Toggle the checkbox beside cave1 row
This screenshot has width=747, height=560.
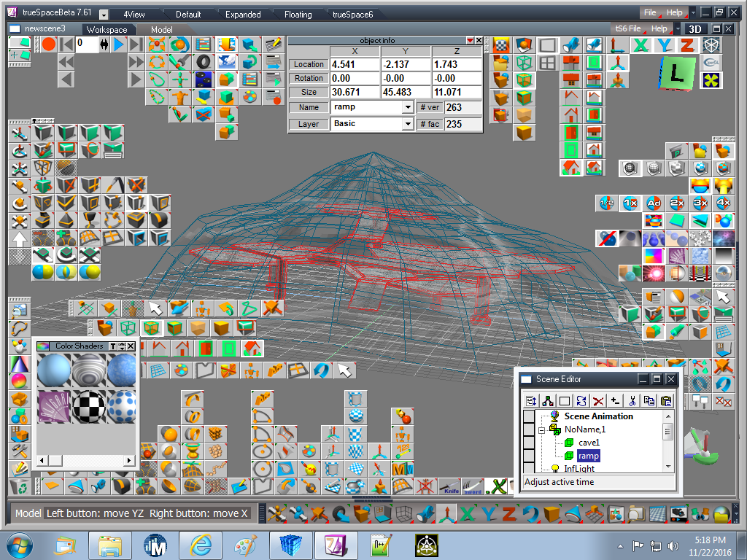click(528, 443)
